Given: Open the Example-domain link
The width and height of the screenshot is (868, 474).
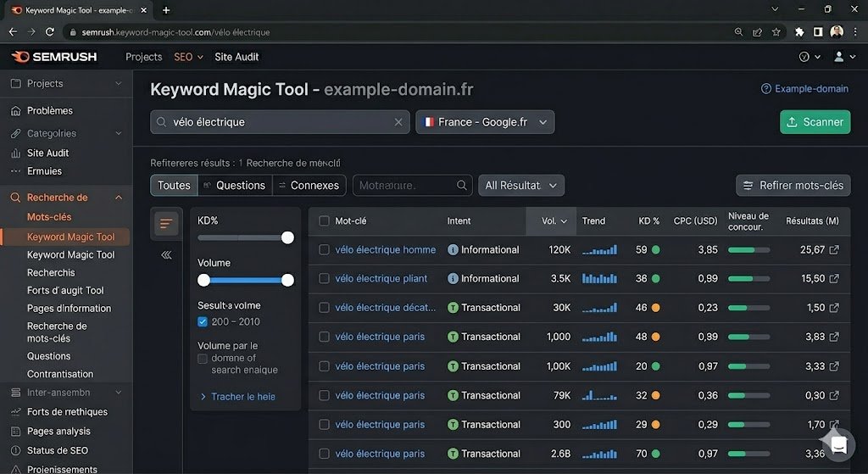Looking at the screenshot, I should tap(811, 88).
